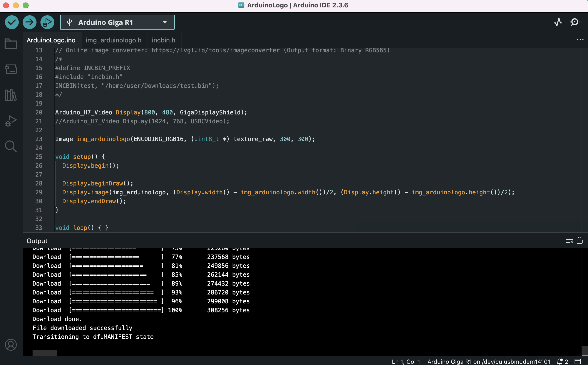Click the Clear Output button
Image resolution: width=588 pixels, height=365 pixels.
(569, 240)
